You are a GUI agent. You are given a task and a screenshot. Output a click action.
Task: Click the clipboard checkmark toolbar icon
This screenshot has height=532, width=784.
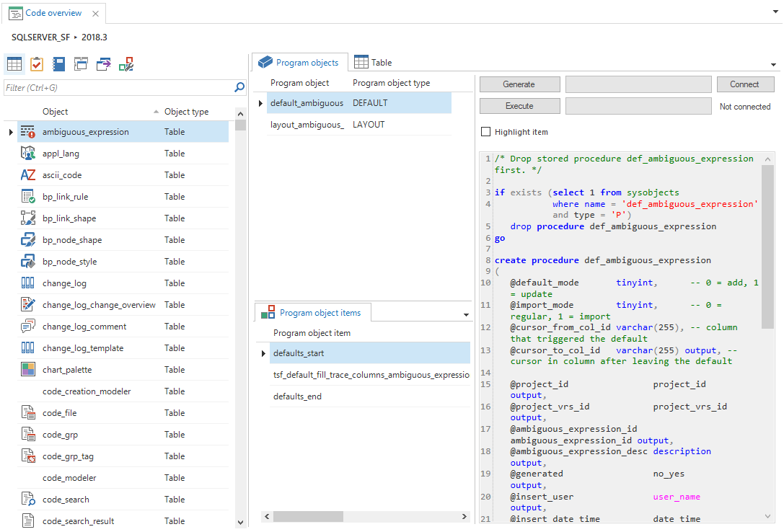[37, 64]
